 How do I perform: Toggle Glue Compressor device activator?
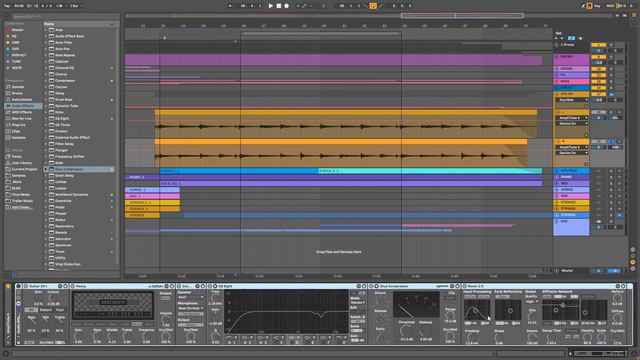[x=371, y=286]
